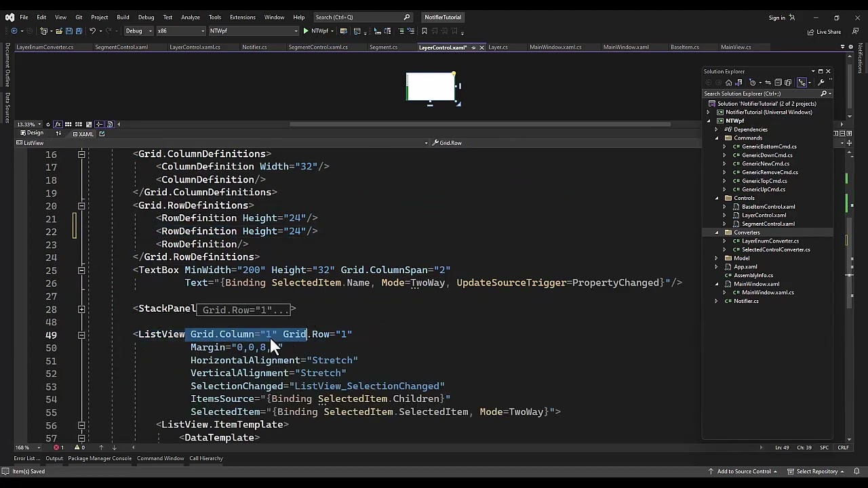The width and height of the screenshot is (868, 488).
Task: Expand Model folder in Solution Explorer
Action: click(717, 258)
